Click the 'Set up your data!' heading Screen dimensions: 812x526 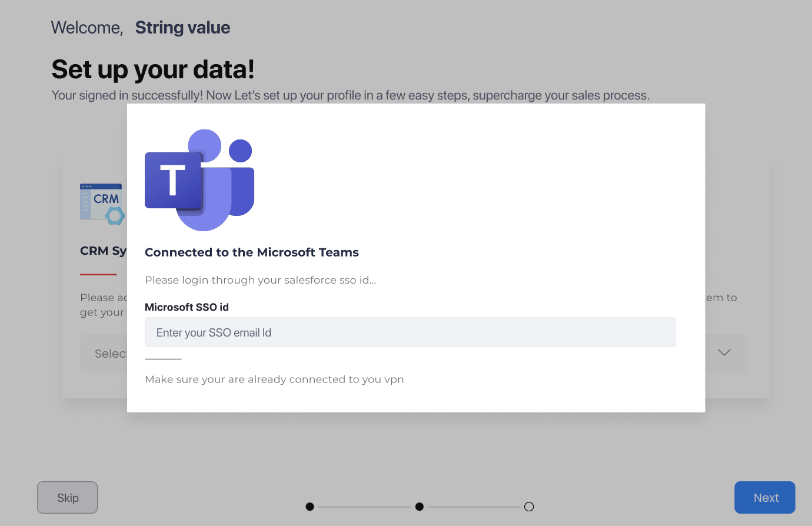(153, 69)
